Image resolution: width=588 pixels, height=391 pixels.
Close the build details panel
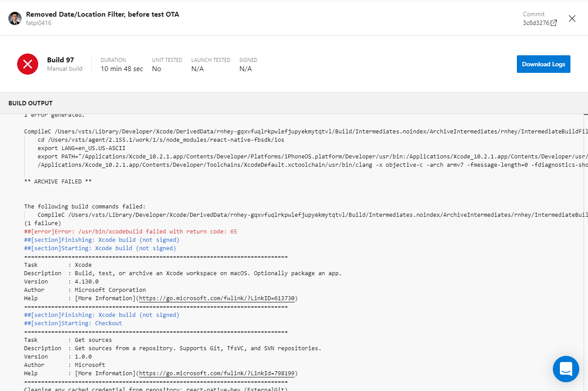[x=572, y=18]
